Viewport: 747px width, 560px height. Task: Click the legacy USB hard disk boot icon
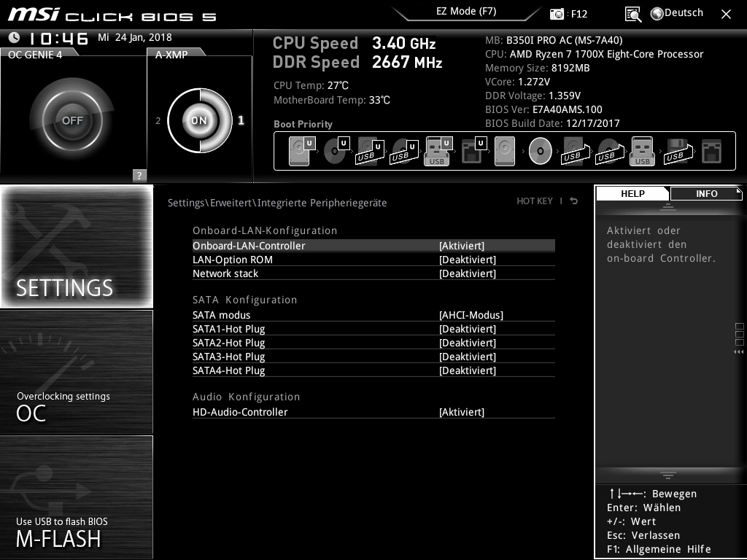576,151
